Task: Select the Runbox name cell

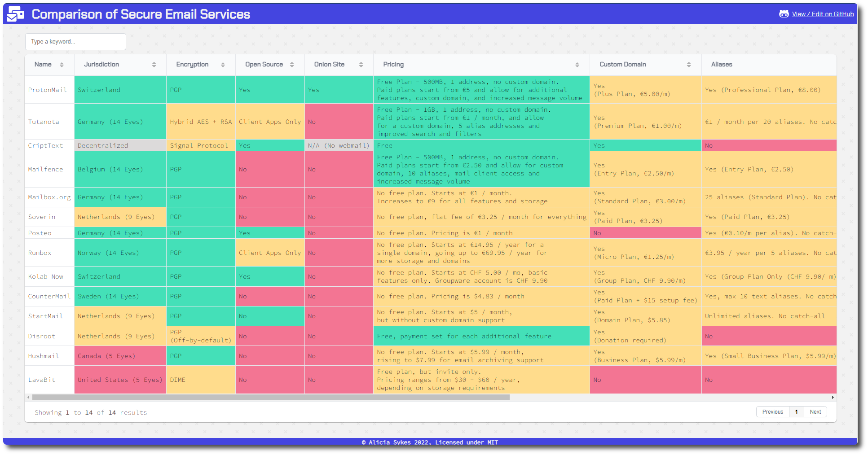Action: 49,253
